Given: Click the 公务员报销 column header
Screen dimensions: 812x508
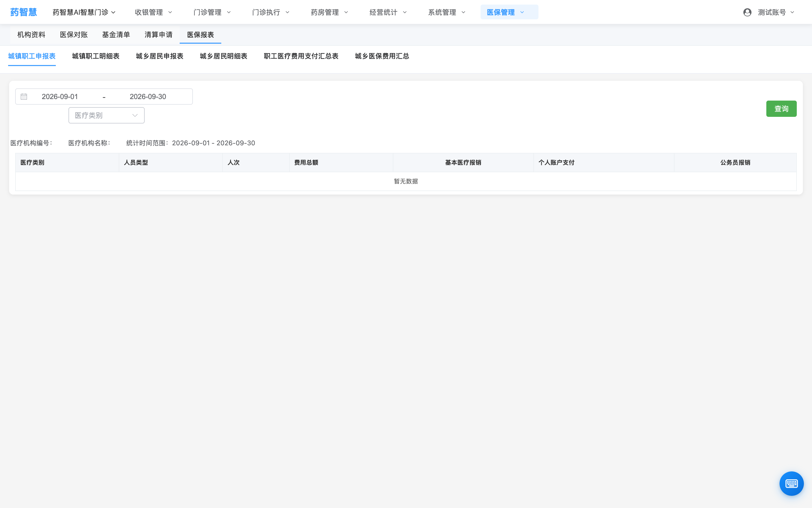Looking at the screenshot, I should (735, 163).
